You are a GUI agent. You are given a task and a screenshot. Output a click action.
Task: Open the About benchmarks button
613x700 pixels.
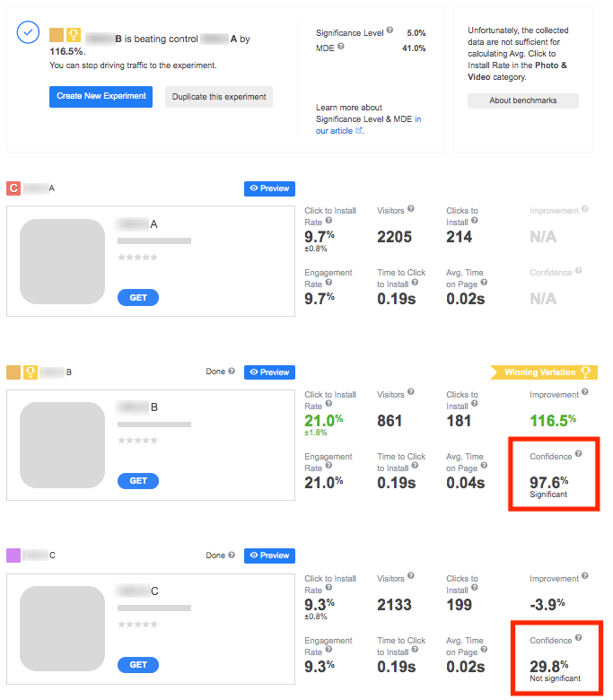523,101
